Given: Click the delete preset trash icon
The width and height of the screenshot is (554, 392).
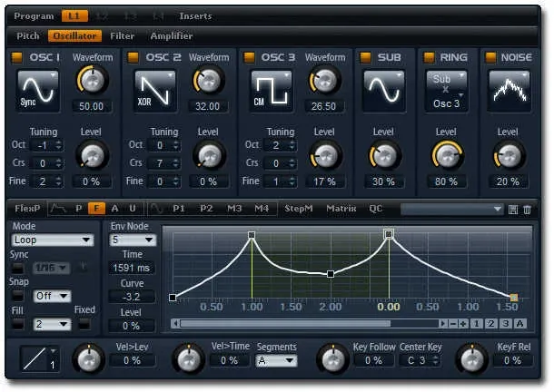Looking at the screenshot, I should (x=527, y=209).
